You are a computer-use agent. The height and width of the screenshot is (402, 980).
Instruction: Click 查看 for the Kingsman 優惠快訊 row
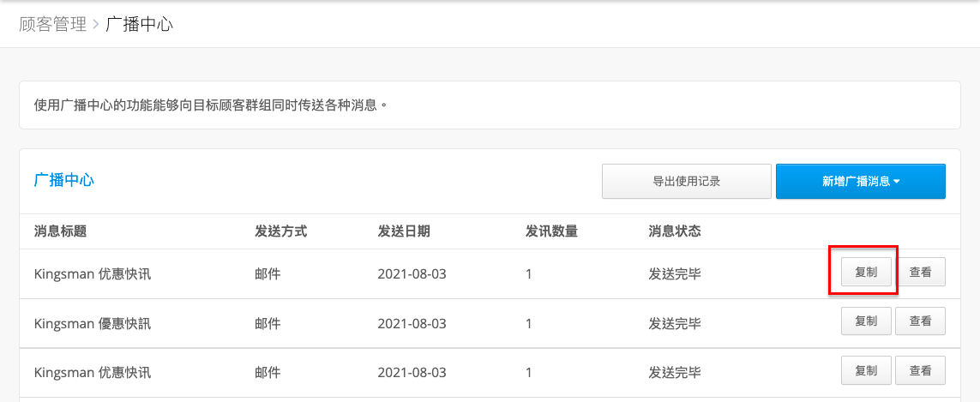920,321
